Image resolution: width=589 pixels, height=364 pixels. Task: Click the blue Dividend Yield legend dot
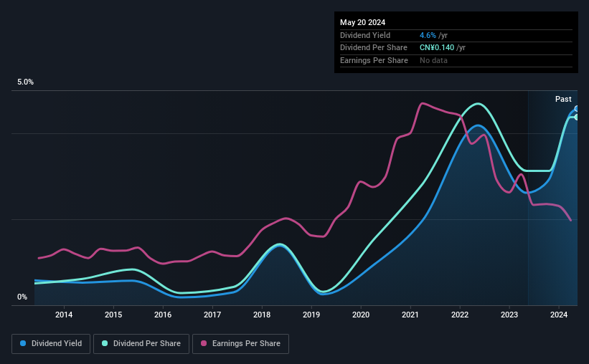click(23, 343)
